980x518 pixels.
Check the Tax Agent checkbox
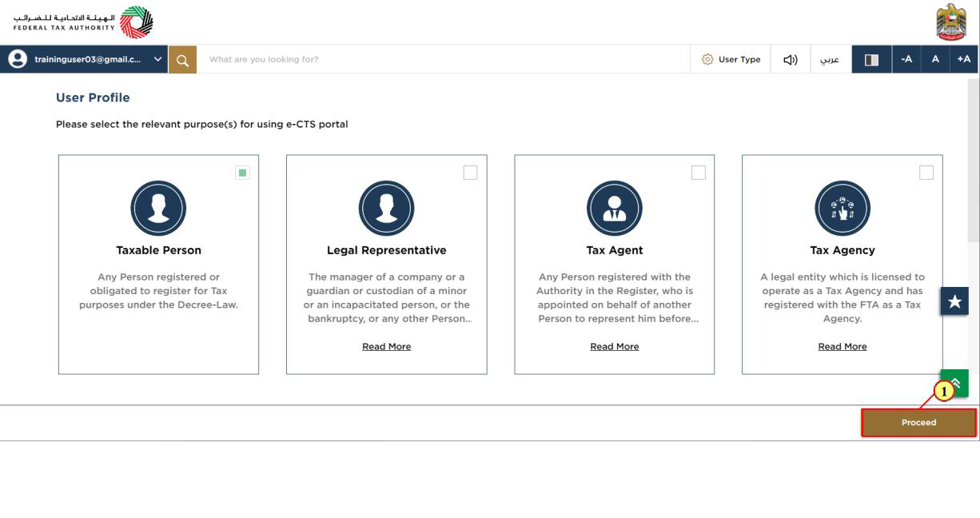pyautogui.click(x=699, y=173)
